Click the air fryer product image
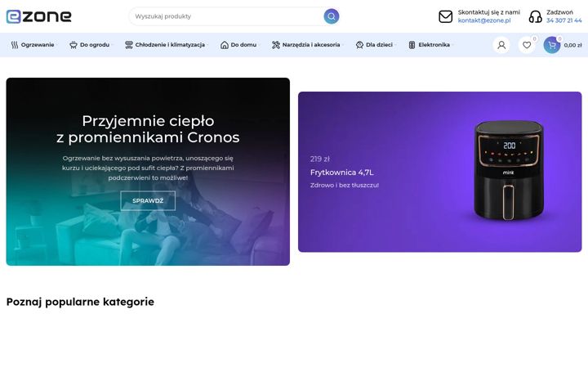This screenshot has width=588, height=368. [509, 170]
